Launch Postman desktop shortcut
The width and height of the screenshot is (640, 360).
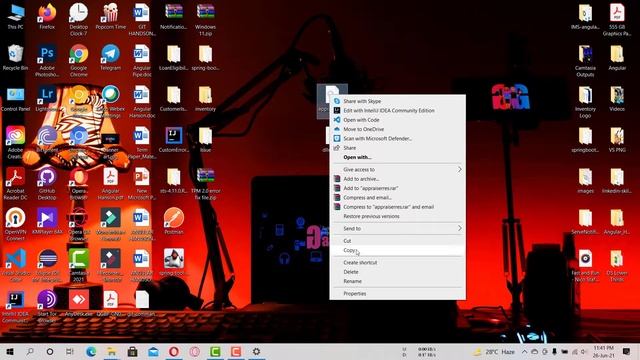[174, 221]
